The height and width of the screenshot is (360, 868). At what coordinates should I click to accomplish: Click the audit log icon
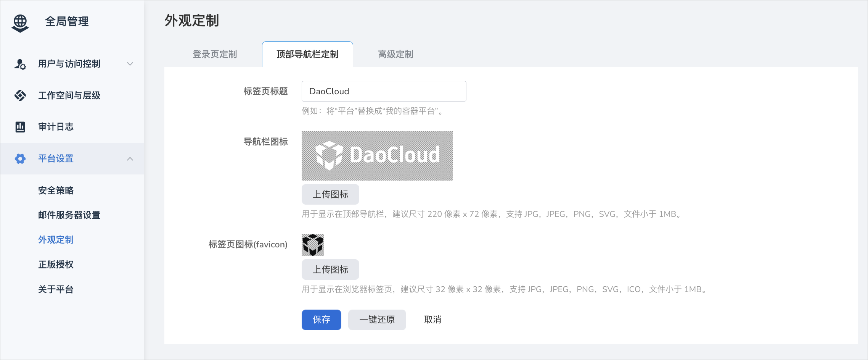[x=20, y=127]
